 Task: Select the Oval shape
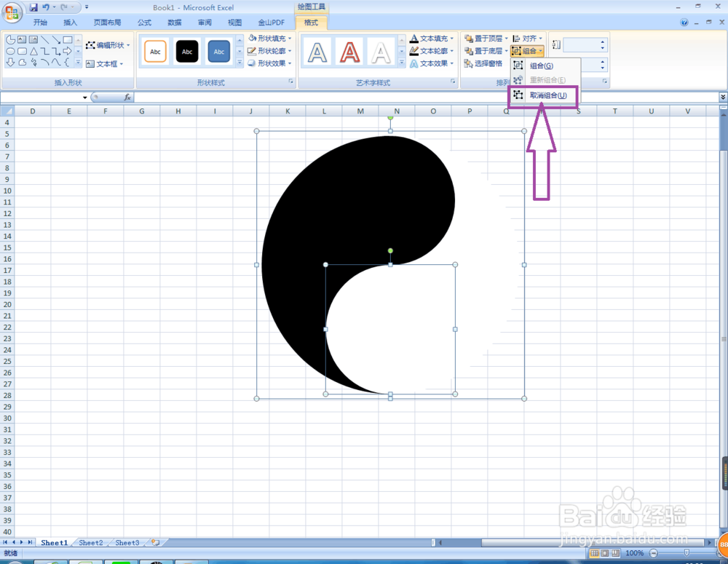pyautogui.click(x=11, y=51)
